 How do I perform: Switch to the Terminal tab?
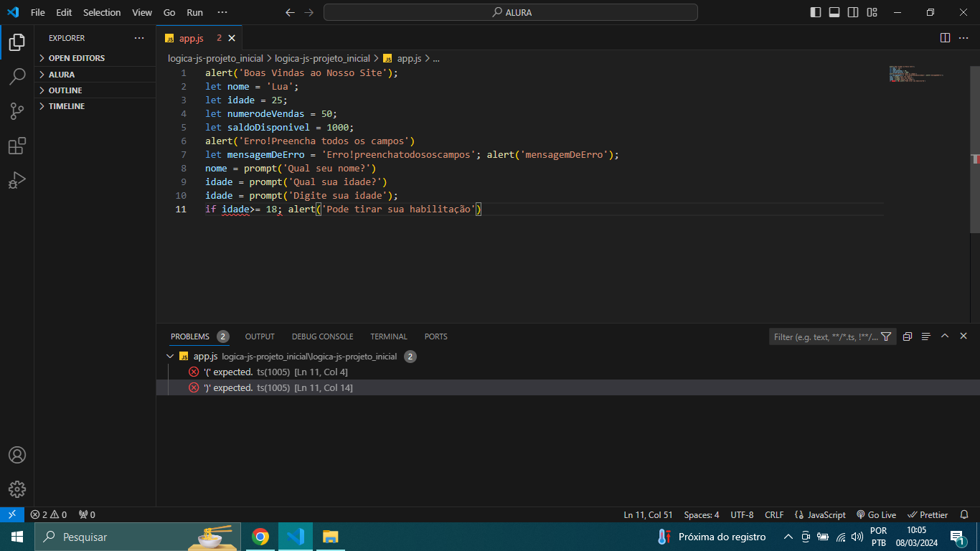tap(389, 336)
